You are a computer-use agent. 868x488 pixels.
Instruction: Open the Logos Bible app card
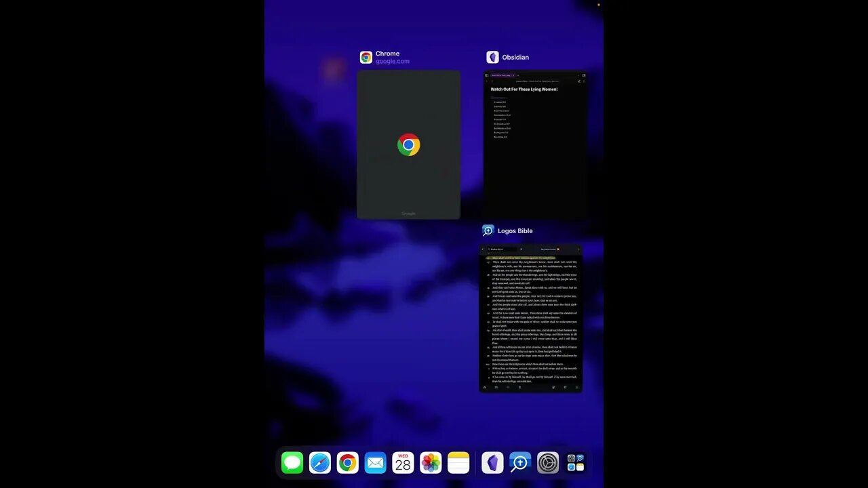531,319
